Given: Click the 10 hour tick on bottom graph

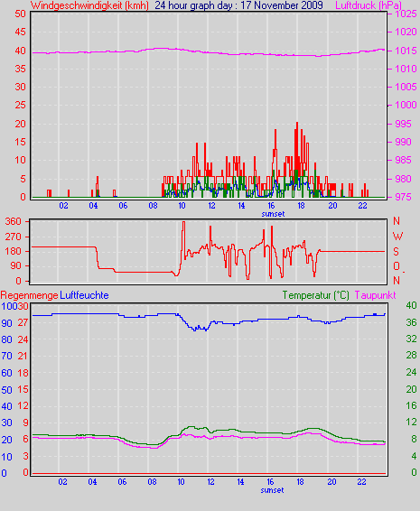Looking at the screenshot, I should point(181,482).
